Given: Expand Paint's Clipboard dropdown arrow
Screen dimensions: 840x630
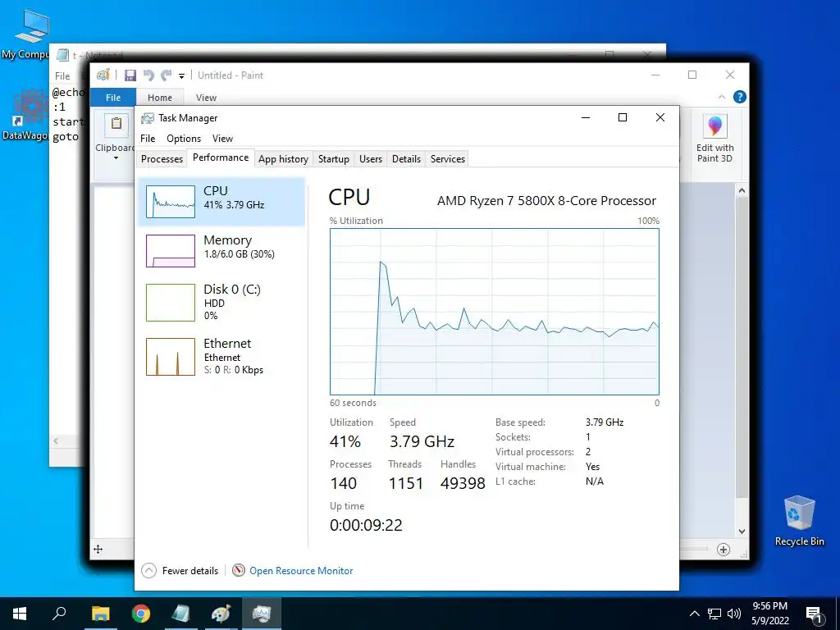Looking at the screenshot, I should coord(116,158).
